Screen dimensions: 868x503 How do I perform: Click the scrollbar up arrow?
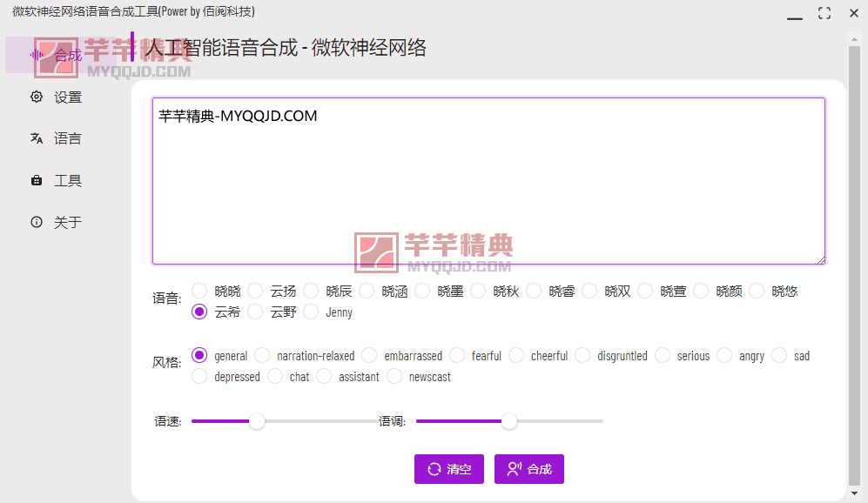pyautogui.click(x=854, y=39)
